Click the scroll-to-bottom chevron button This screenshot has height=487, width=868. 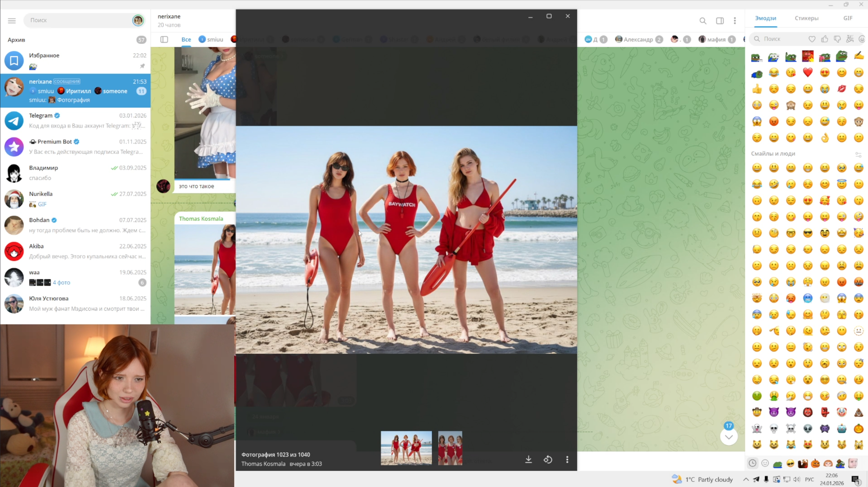pos(729,437)
